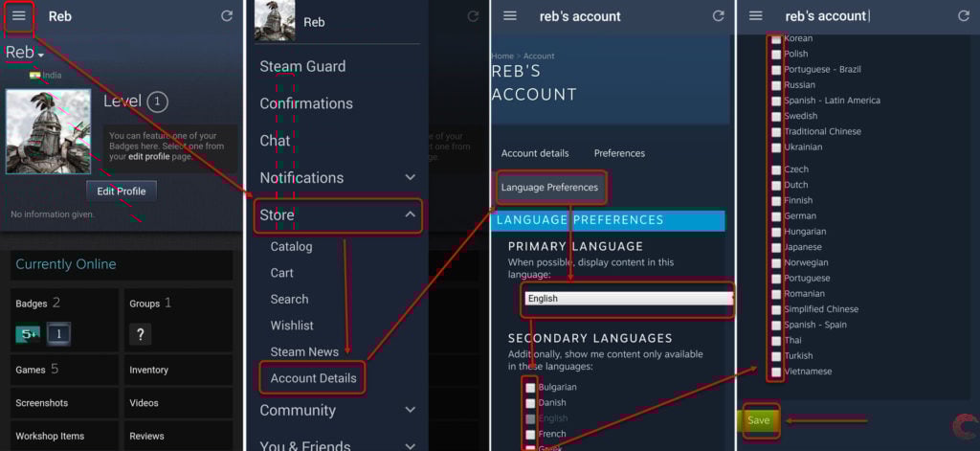Open Reviews on profile
Viewport: 980px width, 451px height.
(x=146, y=436)
